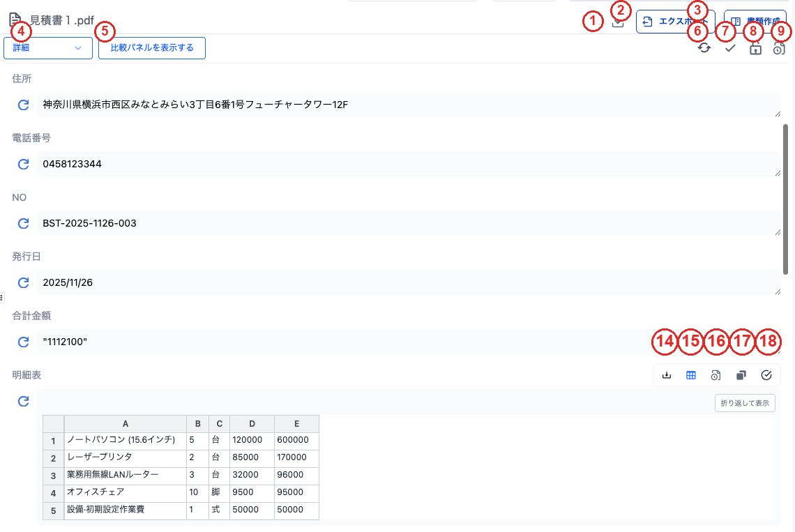Click the refresh icon beside the 発行日 field
The height and width of the screenshot is (532, 795).
point(23,283)
